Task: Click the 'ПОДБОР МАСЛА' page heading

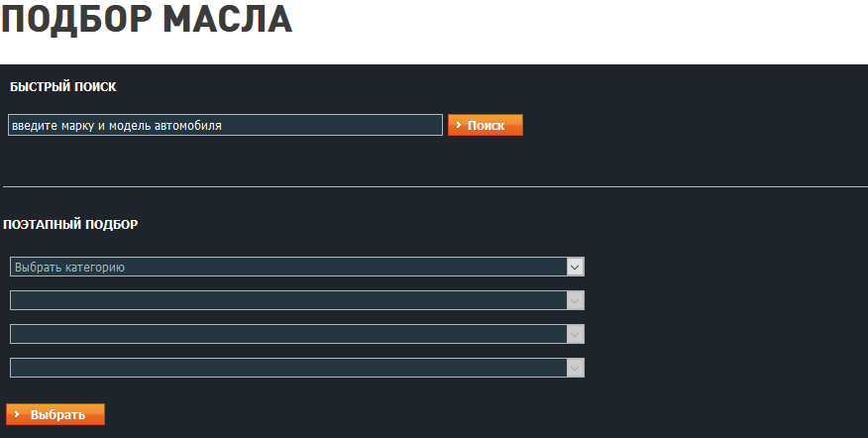Action: click(147, 20)
